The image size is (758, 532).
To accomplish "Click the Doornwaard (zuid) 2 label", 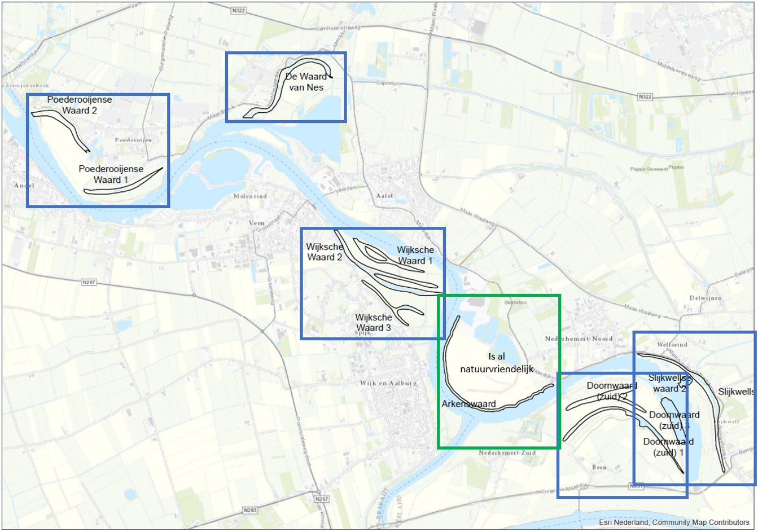I will point(612,391).
